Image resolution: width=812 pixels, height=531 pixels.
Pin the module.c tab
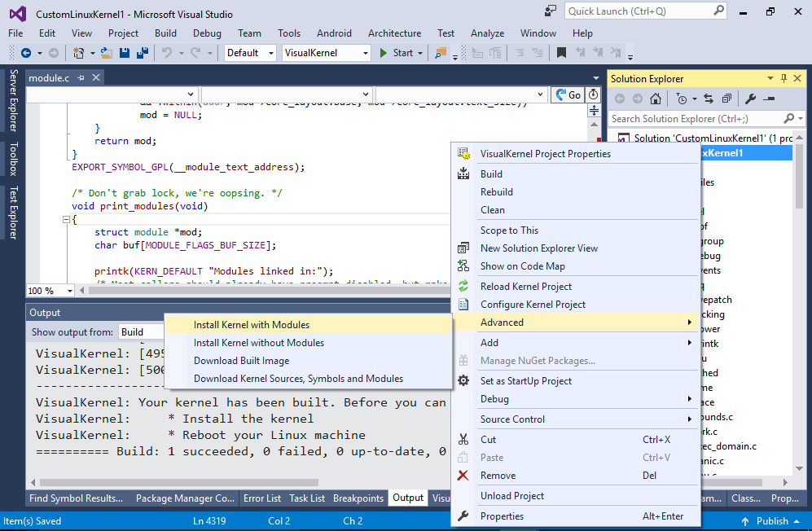(81, 77)
